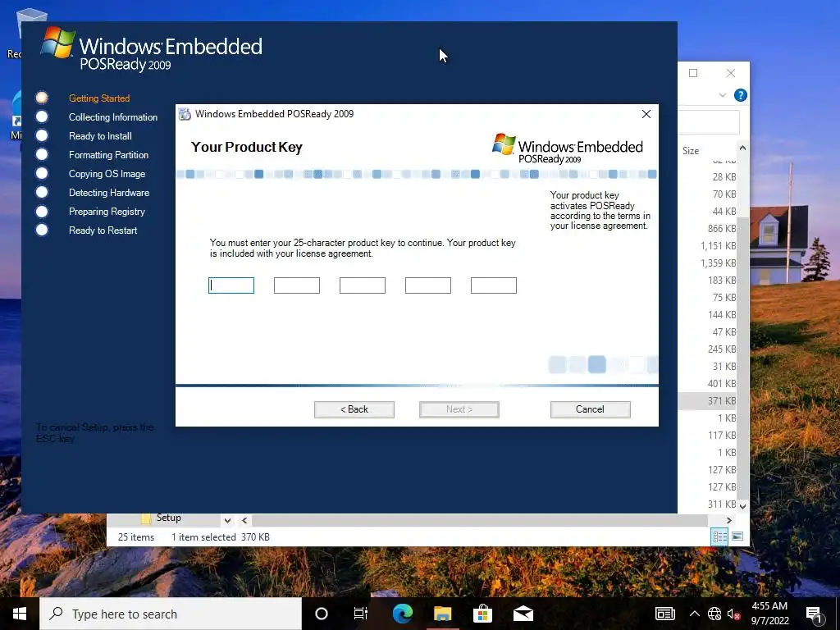Viewport: 840px width, 630px height.
Task: Open File Explorer from taskbar
Action: tap(442, 614)
